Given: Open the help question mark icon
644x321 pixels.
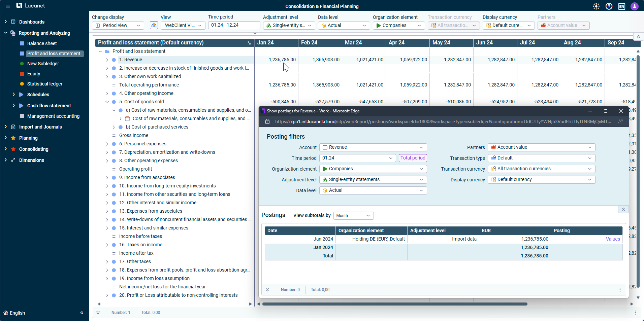Looking at the screenshot, I should [609, 6].
